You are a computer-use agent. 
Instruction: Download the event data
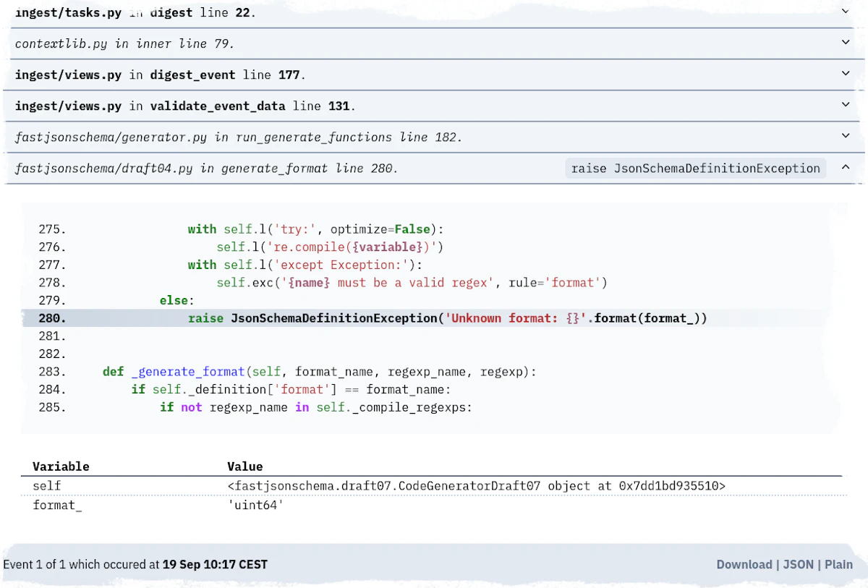click(744, 564)
